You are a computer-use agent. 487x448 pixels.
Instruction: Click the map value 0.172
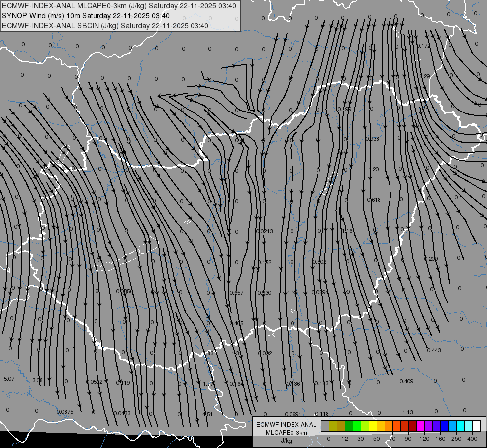(424, 46)
